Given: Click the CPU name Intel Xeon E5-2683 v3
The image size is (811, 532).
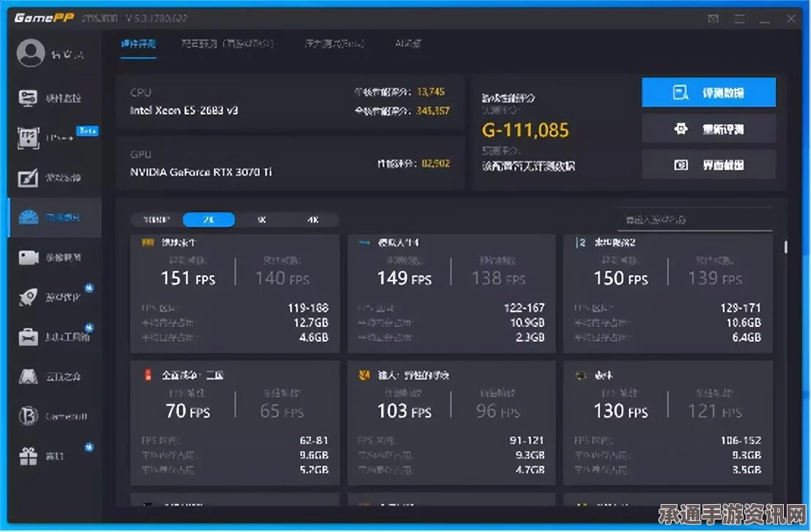Looking at the screenshot, I should (183, 110).
